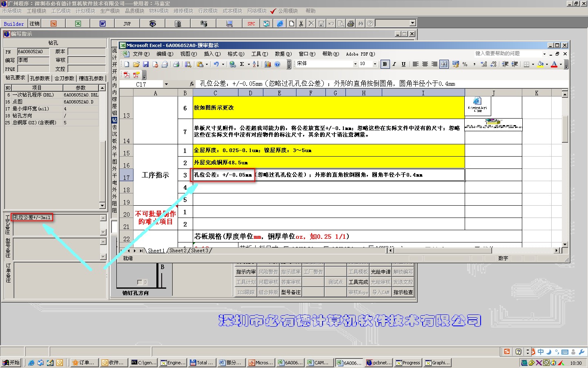
Task: Click the binoculars find icon in Builder toolbar
Action: pyautogui.click(x=360, y=24)
